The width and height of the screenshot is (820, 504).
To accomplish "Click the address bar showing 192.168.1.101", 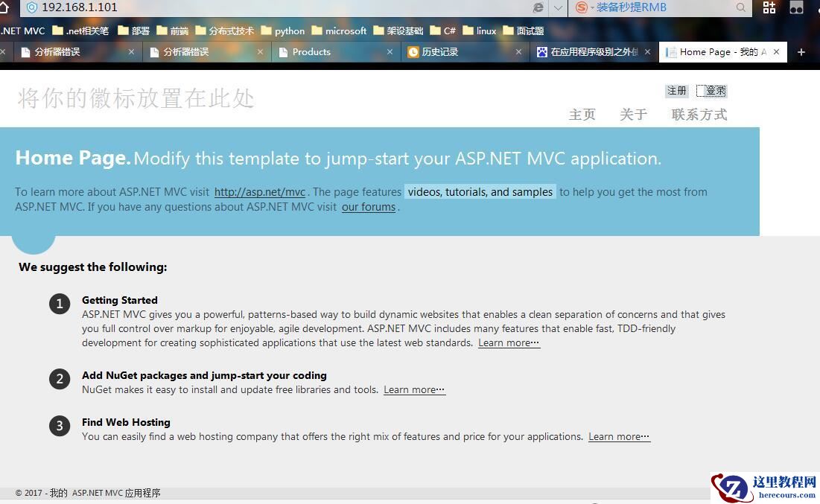I will tap(282, 7).
